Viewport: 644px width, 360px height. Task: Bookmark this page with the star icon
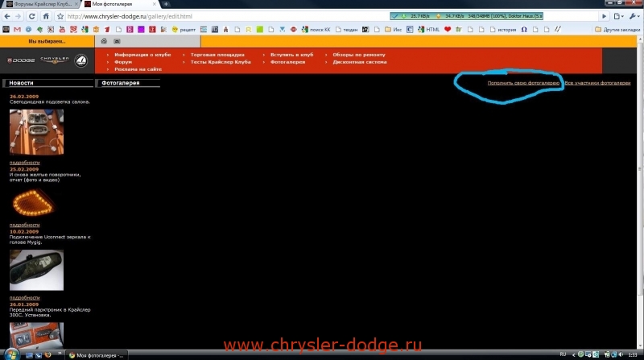pos(60,16)
